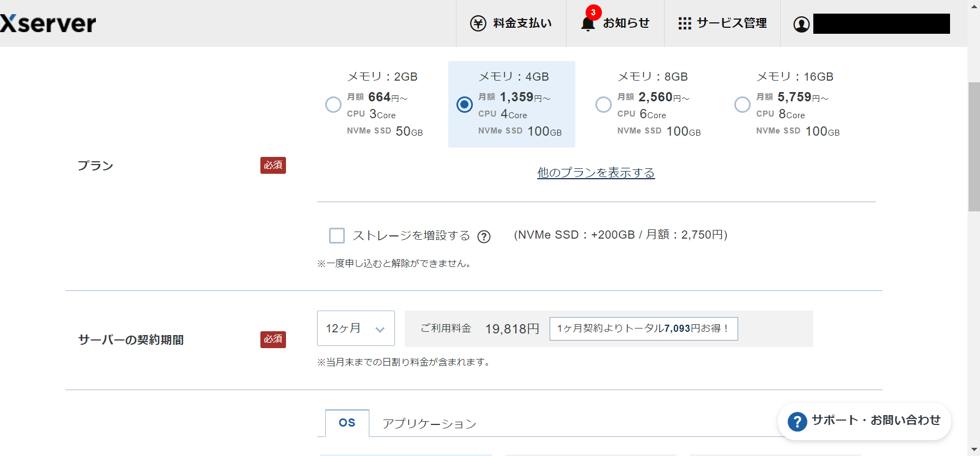
Task: Click the NVMe SSD +200GB price text
Action: click(x=620, y=235)
